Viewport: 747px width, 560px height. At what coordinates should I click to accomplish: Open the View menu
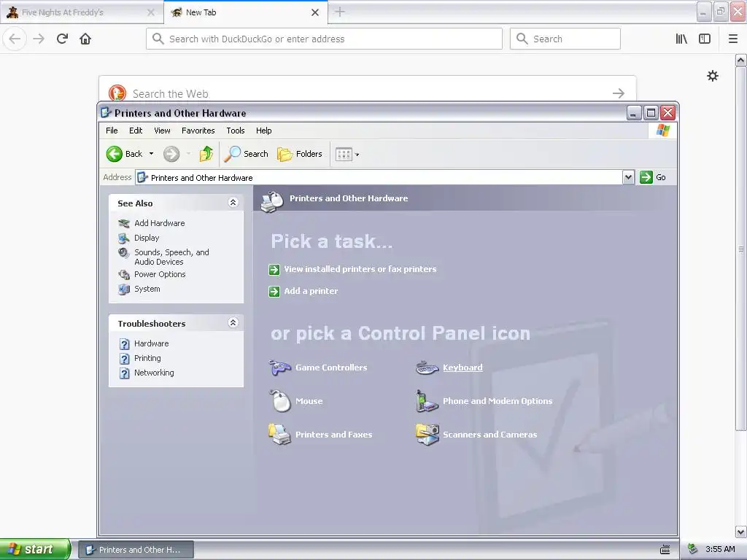[162, 131]
